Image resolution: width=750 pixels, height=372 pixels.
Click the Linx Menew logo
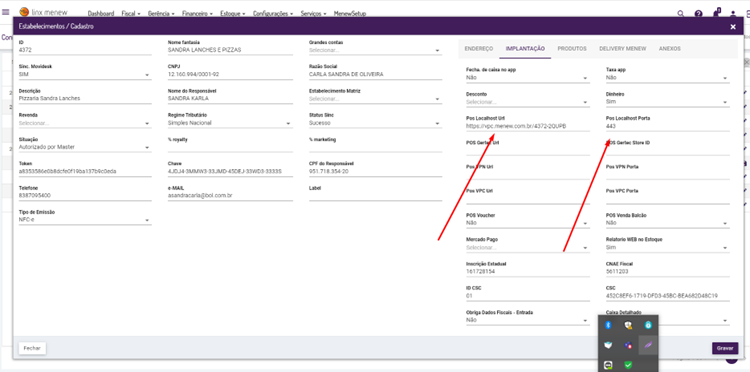point(44,12)
